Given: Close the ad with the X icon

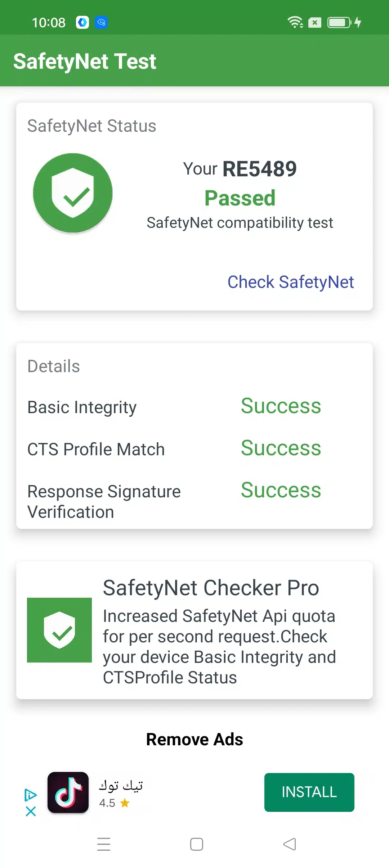Looking at the screenshot, I should (x=31, y=811).
